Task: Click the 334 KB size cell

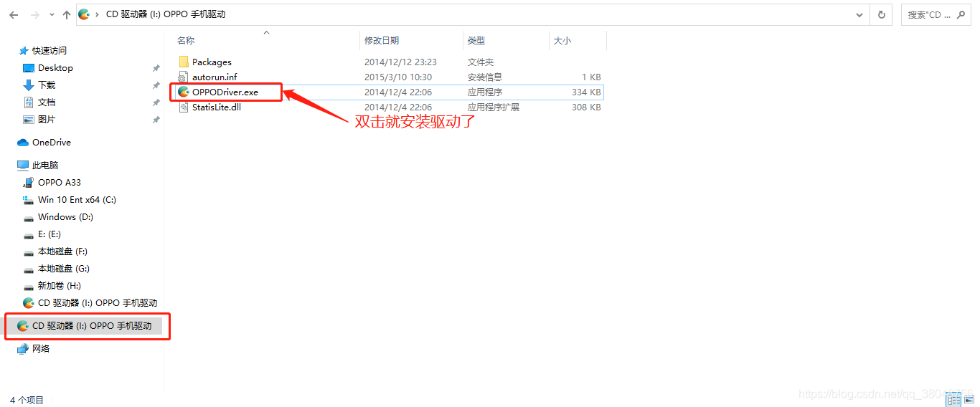Action: tap(586, 92)
